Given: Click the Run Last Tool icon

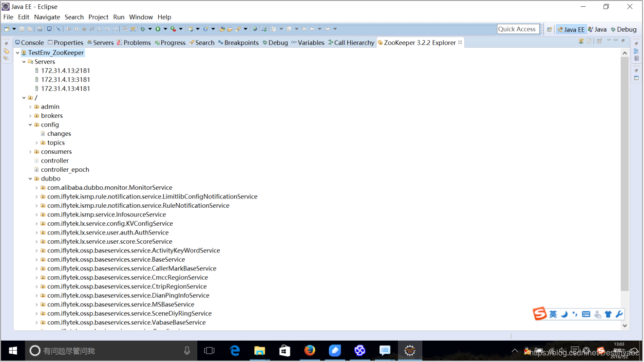Looking at the screenshot, I should tap(173, 29).
